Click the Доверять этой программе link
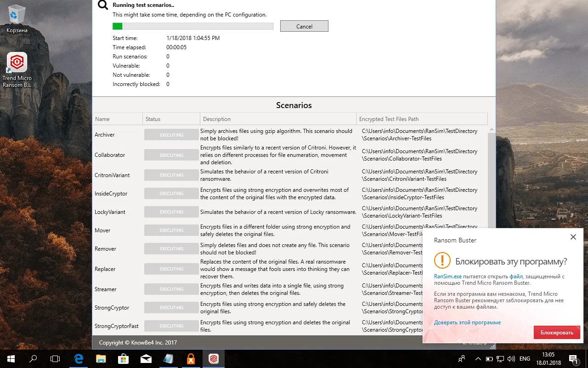 click(467, 322)
